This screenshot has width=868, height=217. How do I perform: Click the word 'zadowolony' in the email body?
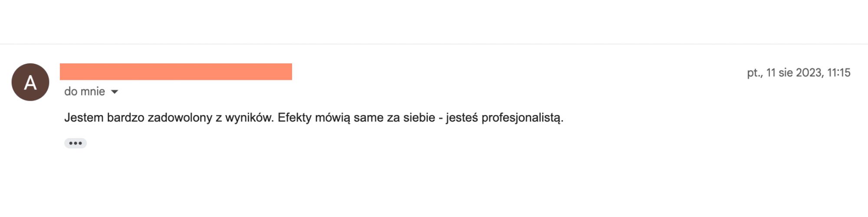click(180, 118)
